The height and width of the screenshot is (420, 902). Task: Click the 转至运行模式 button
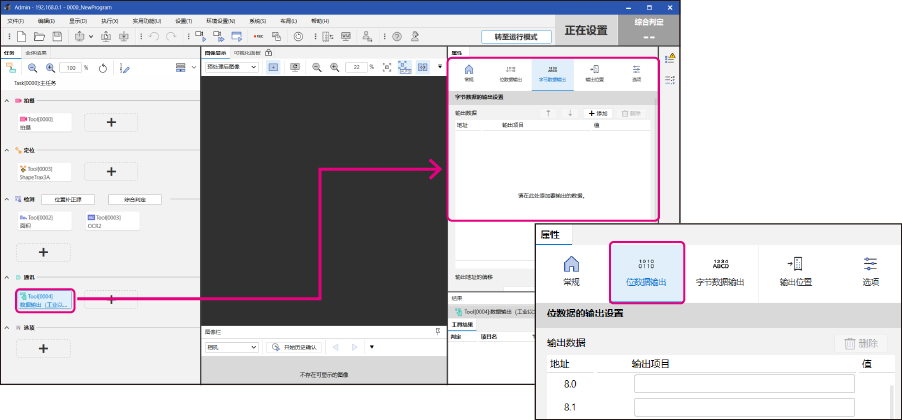tap(516, 36)
